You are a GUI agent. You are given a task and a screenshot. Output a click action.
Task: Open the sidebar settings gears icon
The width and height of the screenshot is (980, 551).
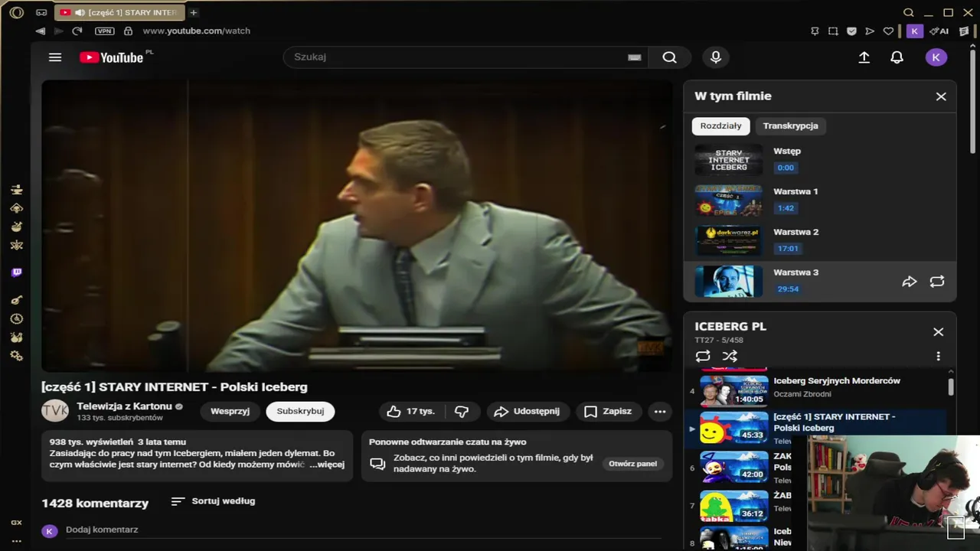(x=16, y=356)
